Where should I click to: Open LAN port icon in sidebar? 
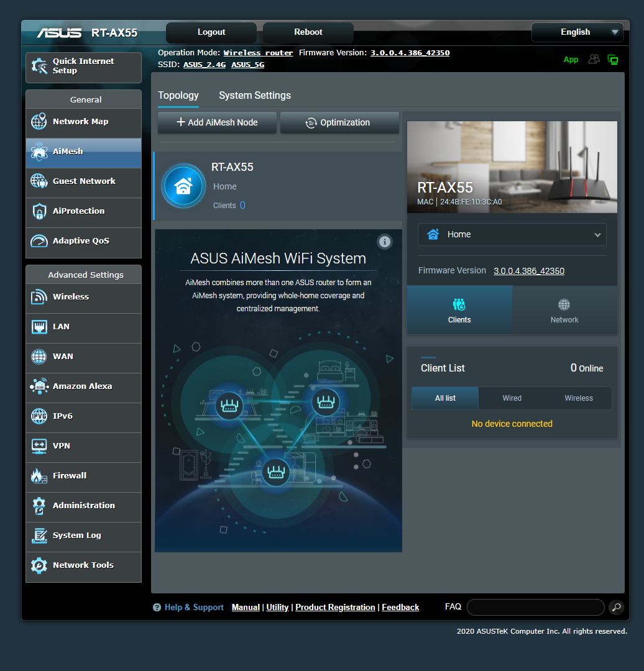coord(39,327)
